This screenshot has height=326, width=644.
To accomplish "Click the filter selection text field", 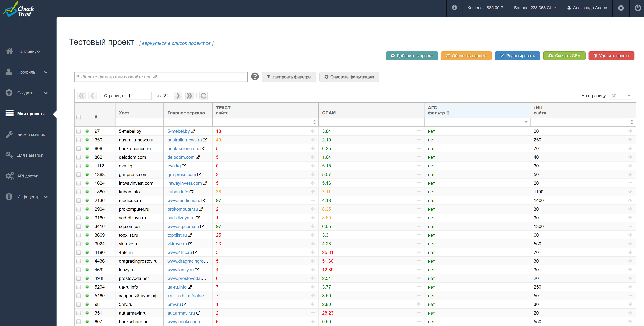I will 161,77.
